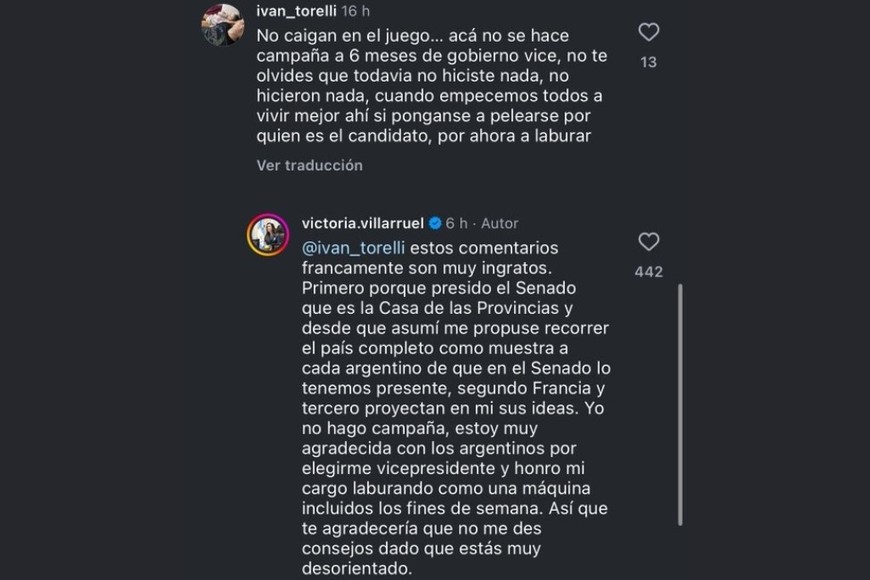The image size is (870, 580).
Task: Click 'Ver traducción' under the comment
Action: tap(309, 165)
